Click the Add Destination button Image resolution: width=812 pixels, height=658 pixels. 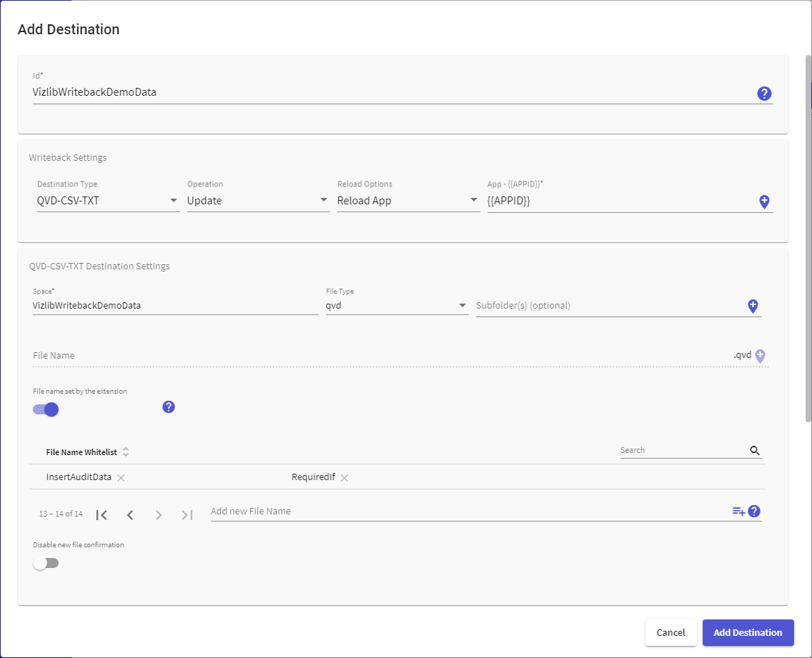click(x=748, y=632)
